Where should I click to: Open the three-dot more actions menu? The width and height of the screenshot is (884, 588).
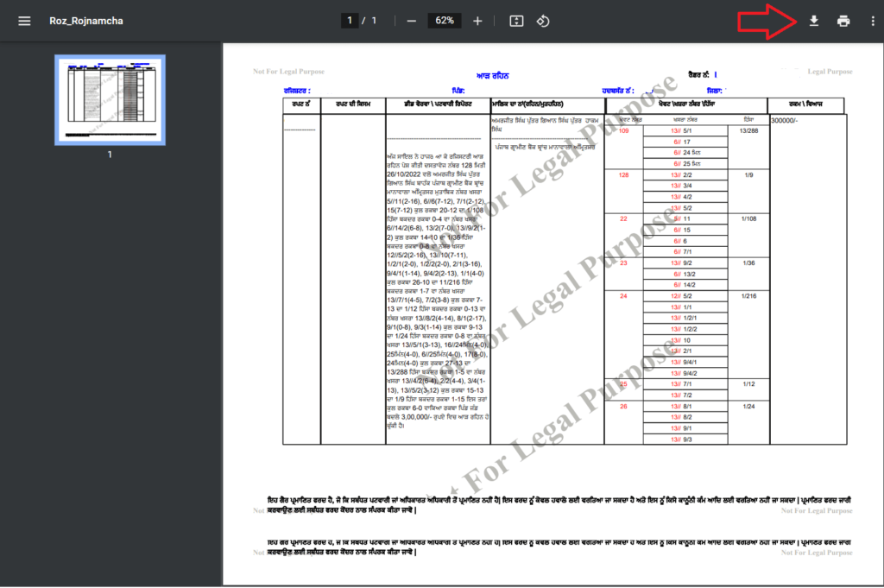pos(874,20)
